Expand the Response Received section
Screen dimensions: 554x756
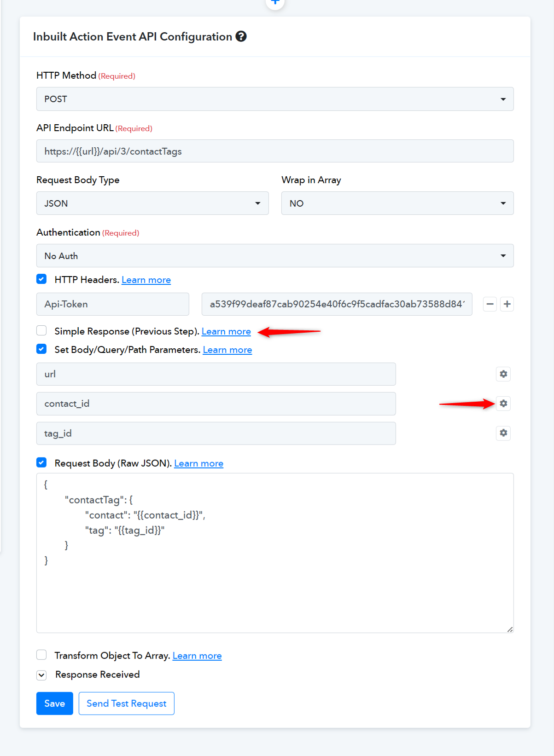(x=41, y=675)
